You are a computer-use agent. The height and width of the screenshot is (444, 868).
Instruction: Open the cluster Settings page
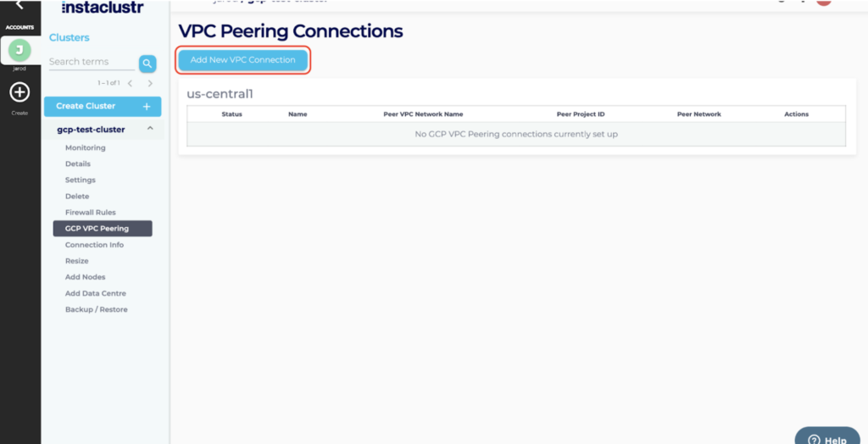tap(80, 180)
